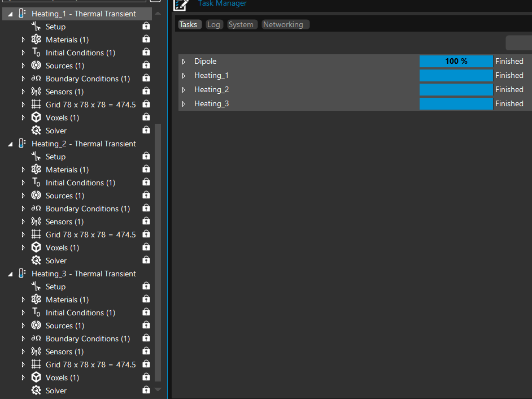Image resolution: width=532 pixels, height=399 pixels.
Task: Click the Sources icon under Heating_2
Action: tap(36, 196)
